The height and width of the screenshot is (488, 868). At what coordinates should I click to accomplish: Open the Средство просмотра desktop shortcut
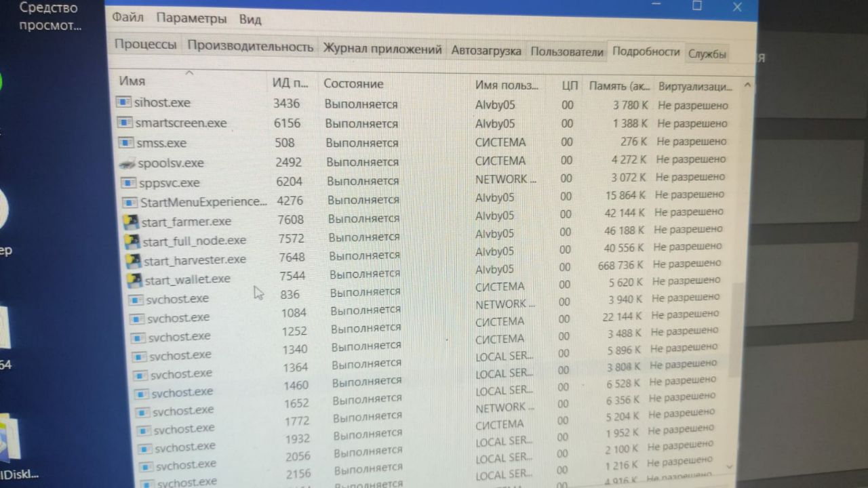(49, 17)
